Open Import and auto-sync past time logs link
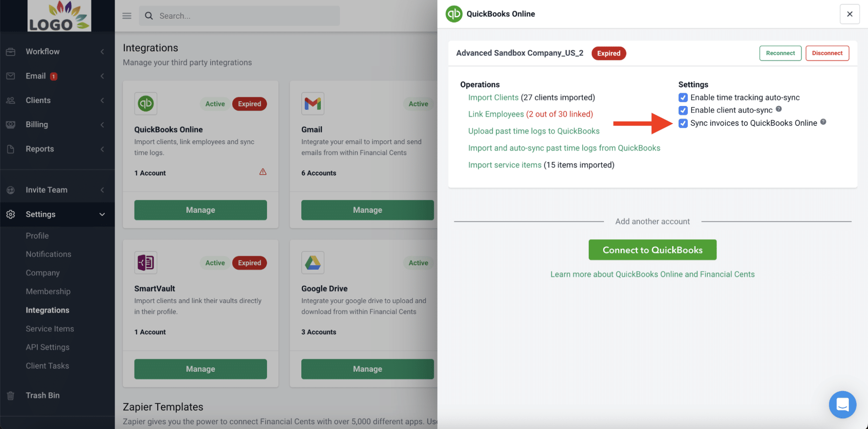The width and height of the screenshot is (868, 429). (564, 148)
